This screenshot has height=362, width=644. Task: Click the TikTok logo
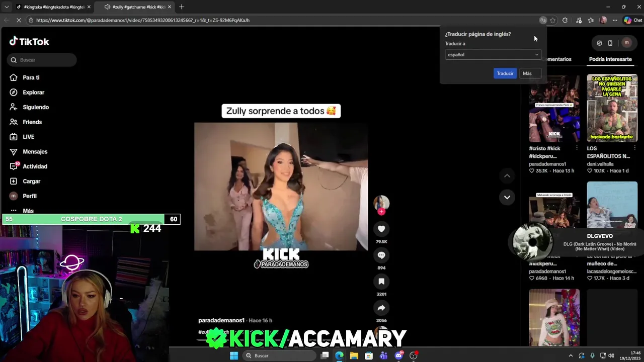click(x=29, y=41)
